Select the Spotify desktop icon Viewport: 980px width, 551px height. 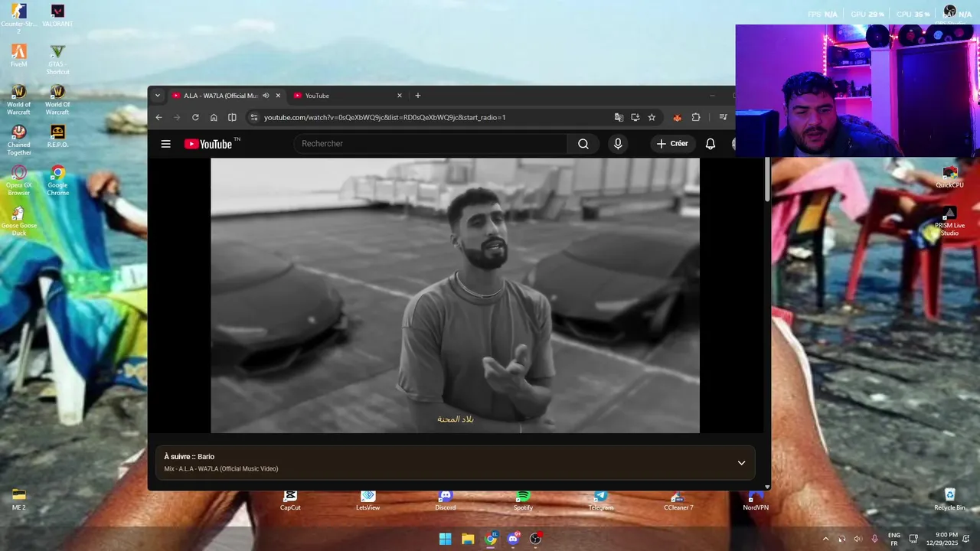pos(523,500)
